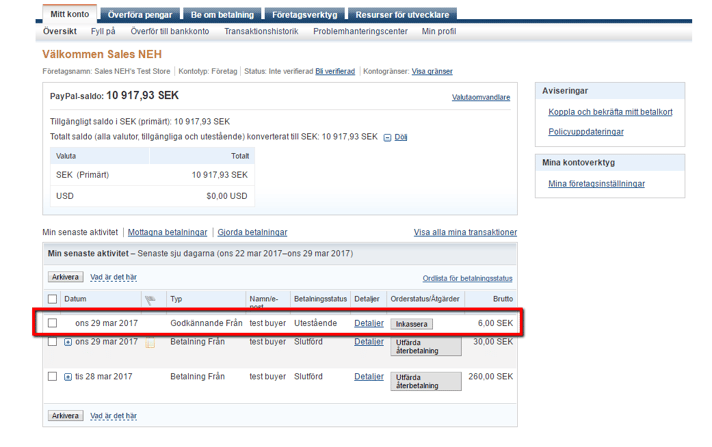Check the 30,00 SEK payment row
Image resolution: width=712 pixels, height=447 pixels.
(52, 342)
